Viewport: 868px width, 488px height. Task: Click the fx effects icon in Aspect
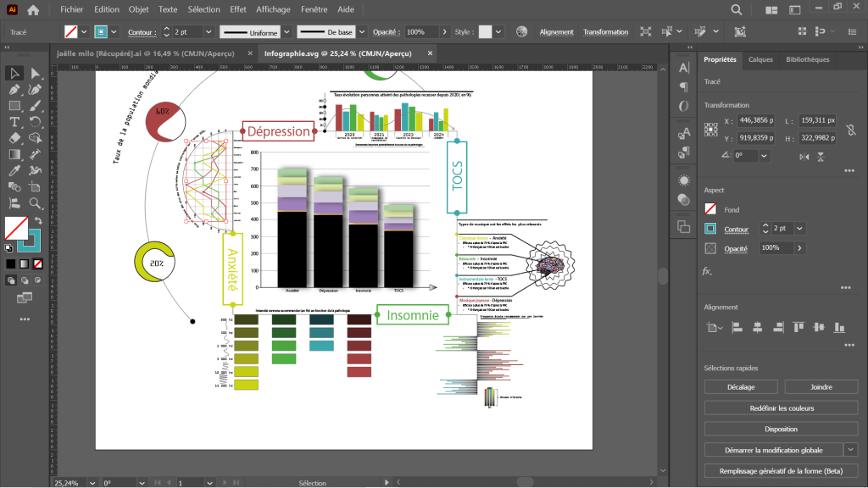tap(707, 271)
